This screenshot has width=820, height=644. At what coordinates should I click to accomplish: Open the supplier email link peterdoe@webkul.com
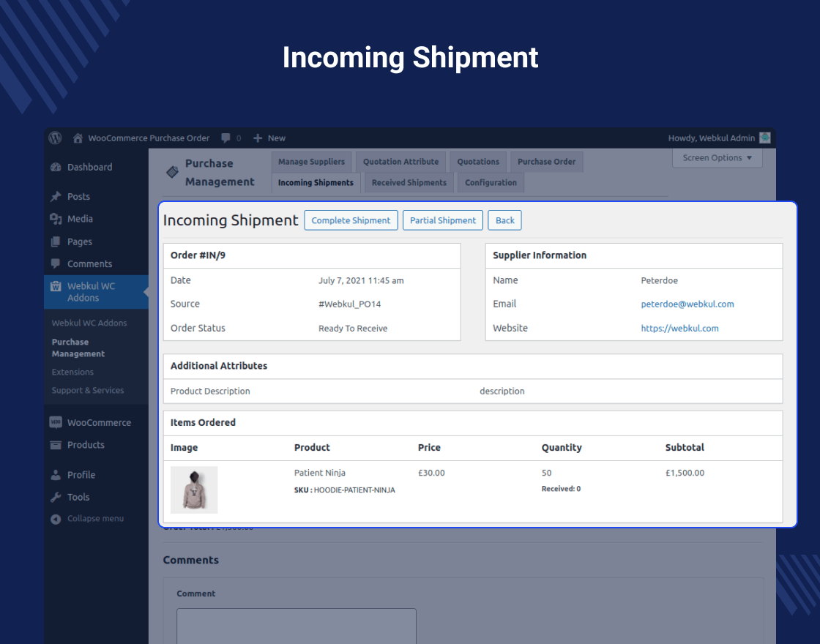coord(687,304)
